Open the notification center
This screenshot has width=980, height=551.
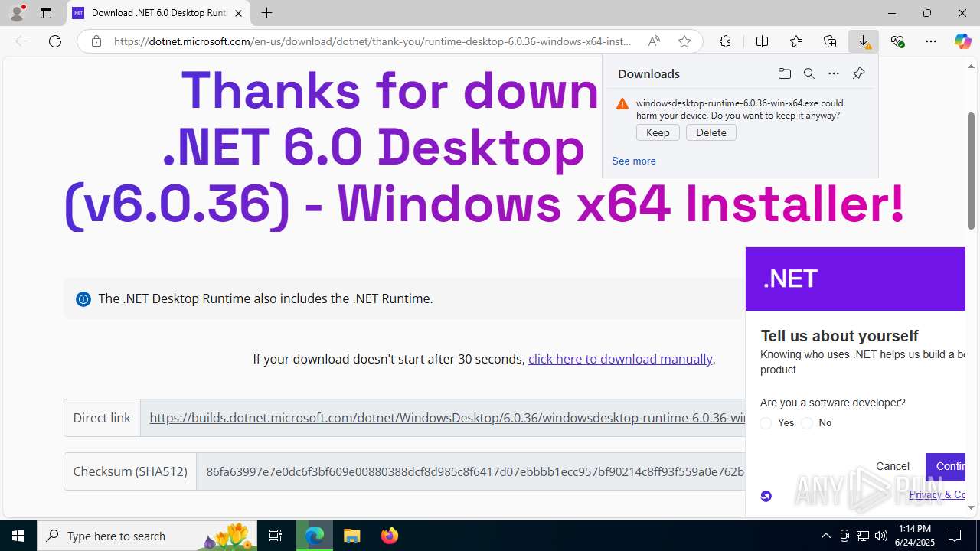[955, 536]
